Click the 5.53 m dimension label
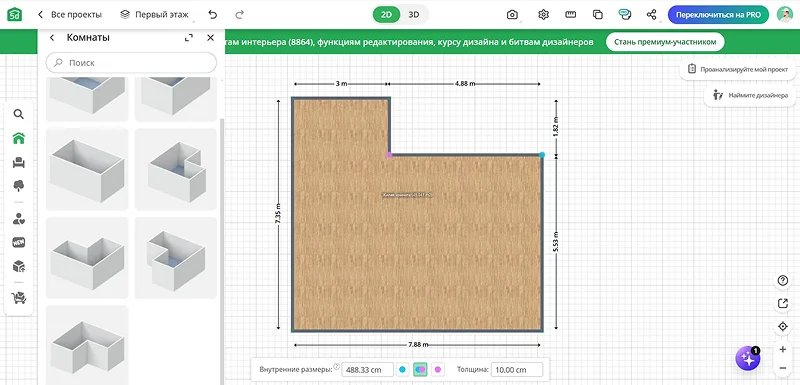The height and width of the screenshot is (385, 800). point(556,242)
